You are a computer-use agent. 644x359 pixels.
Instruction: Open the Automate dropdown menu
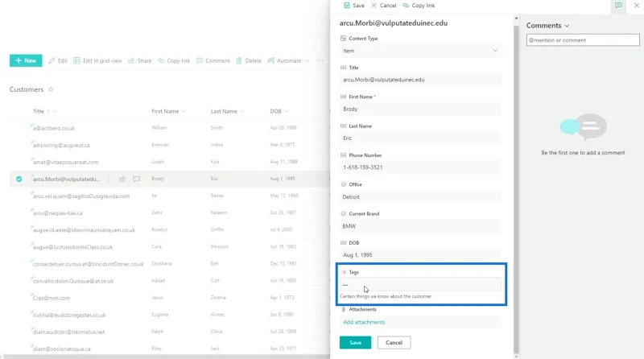point(288,60)
